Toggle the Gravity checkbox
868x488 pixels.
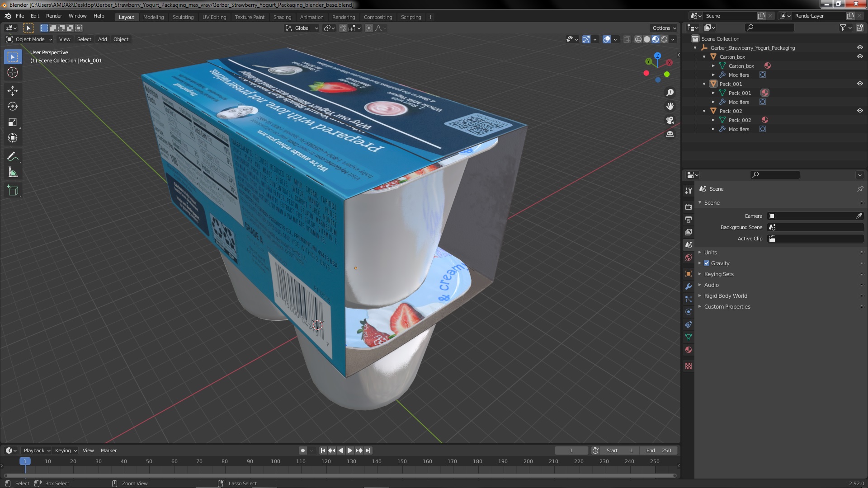click(x=707, y=263)
